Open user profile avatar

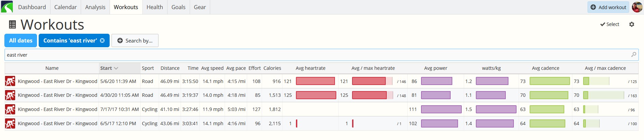[637, 7]
